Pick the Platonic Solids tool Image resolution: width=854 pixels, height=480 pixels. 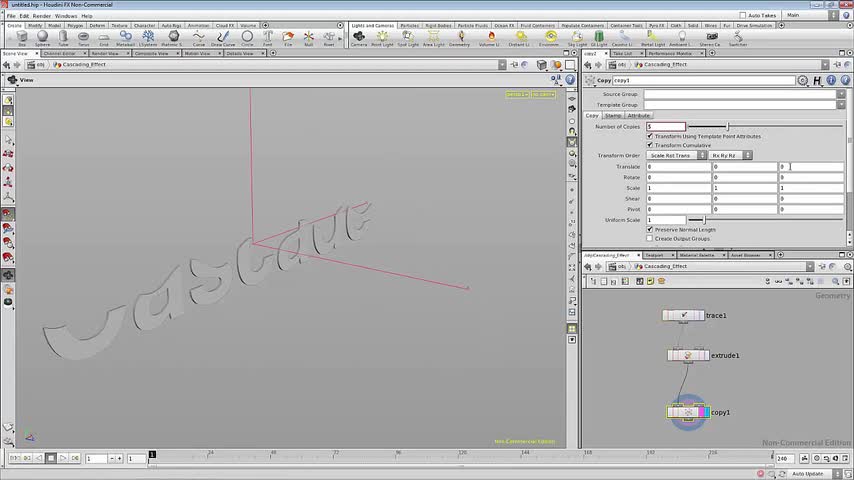pos(173,38)
